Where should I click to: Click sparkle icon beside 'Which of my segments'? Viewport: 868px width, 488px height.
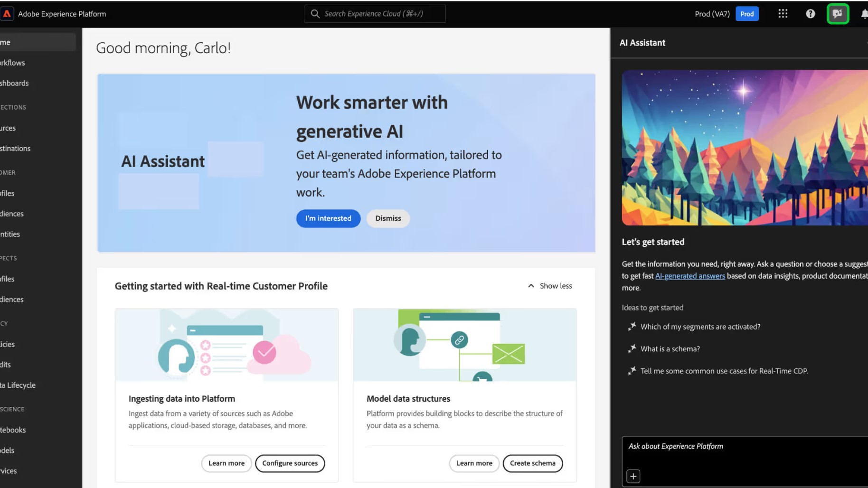coord(632,327)
